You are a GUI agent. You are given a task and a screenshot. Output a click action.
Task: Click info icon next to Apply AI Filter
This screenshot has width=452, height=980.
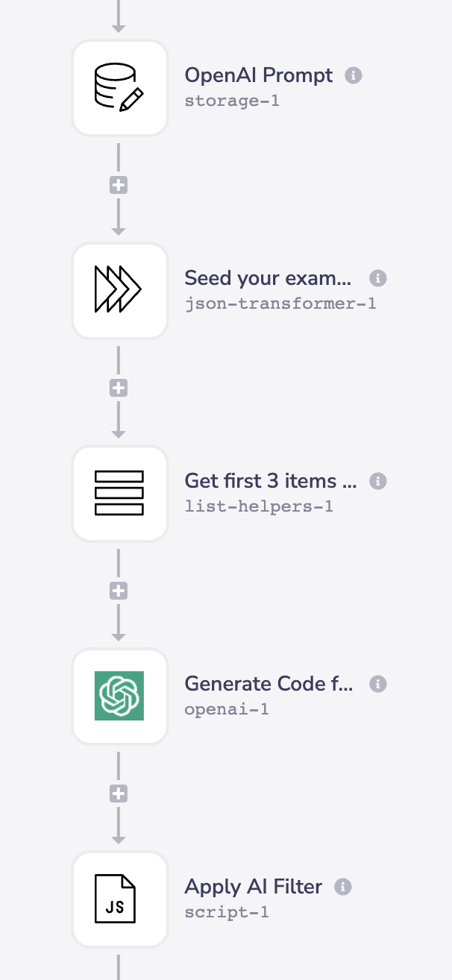343,887
